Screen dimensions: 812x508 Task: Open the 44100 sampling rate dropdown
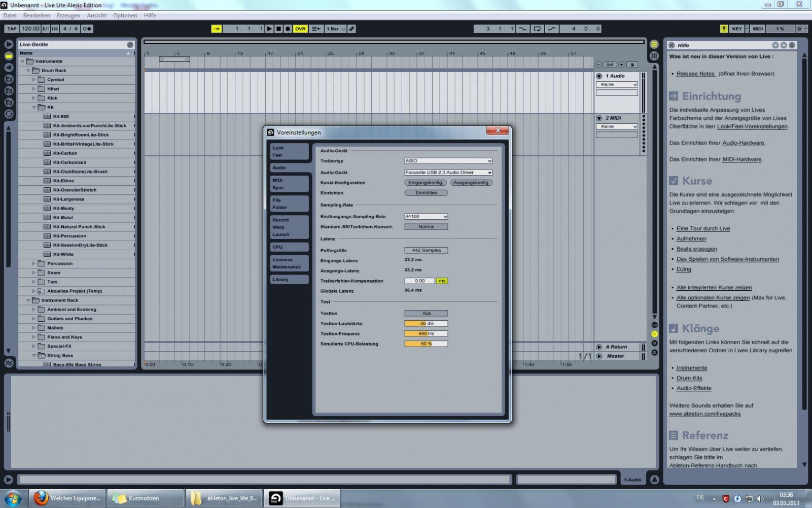[426, 217]
